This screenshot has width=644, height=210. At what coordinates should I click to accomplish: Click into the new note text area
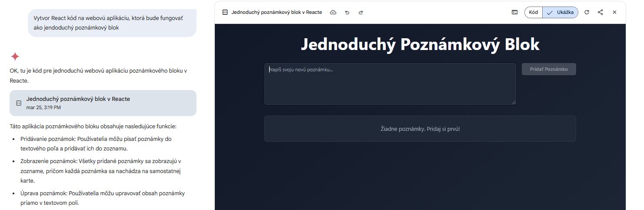click(390, 84)
